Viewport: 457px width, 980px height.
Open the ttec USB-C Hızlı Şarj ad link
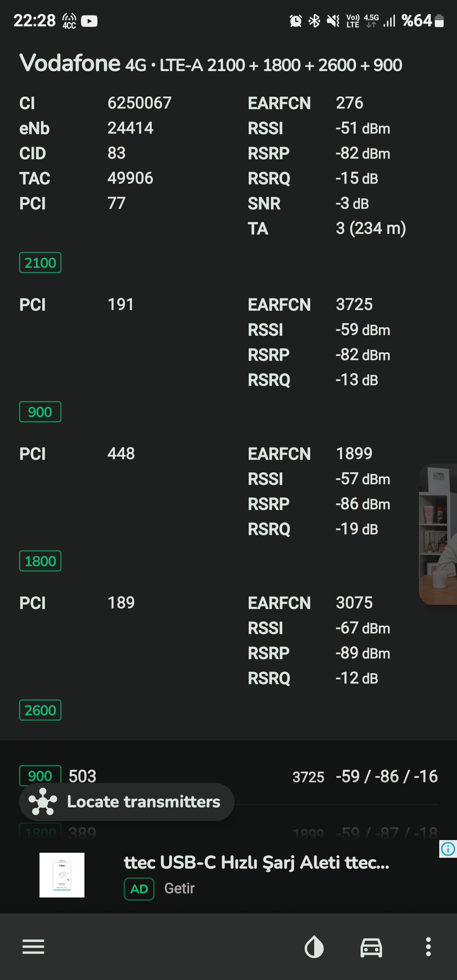coord(256,863)
